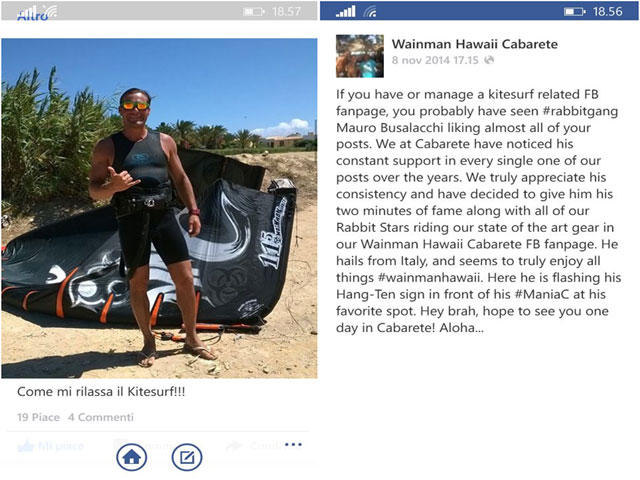Image resolution: width=640 pixels, height=480 pixels.
Task: Open the kitesurfer photo in full view
Action: [x=159, y=208]
